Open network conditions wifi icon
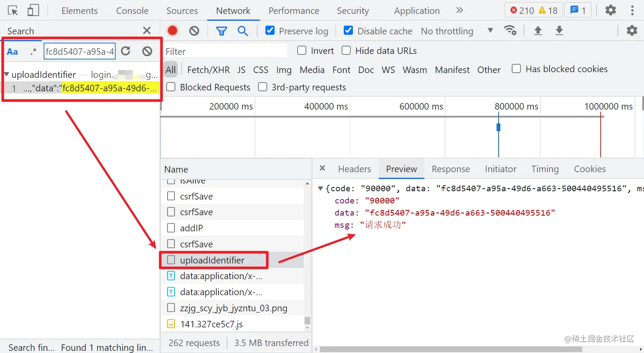644x353 pixels. 510,30
